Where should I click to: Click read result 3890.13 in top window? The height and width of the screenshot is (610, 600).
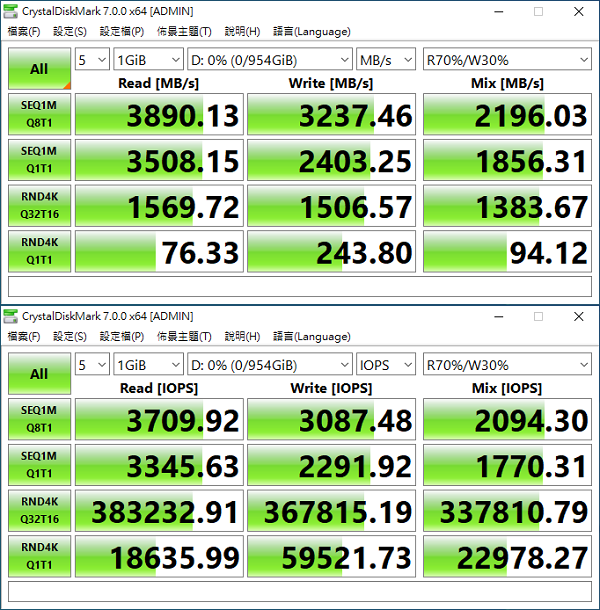(159, 114)
